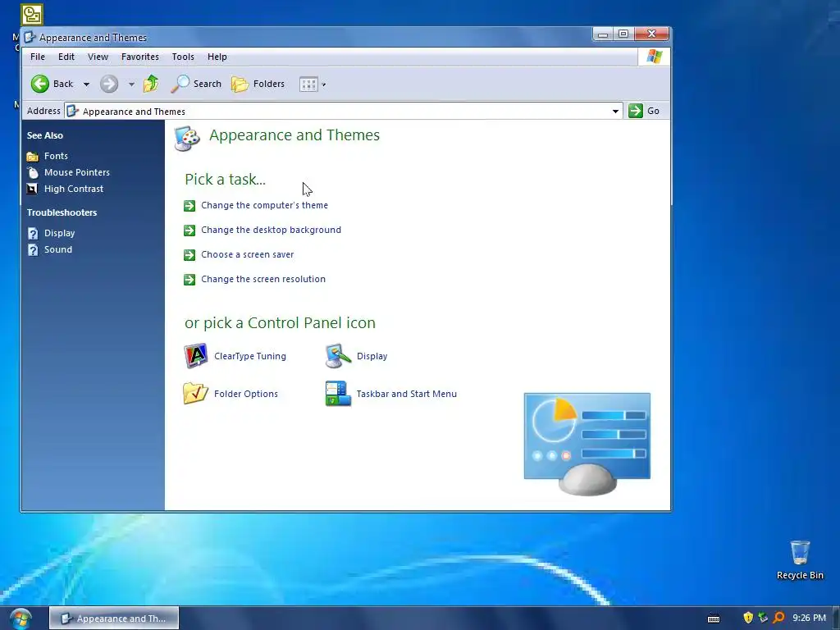Open the Display troubleshooter link

59,233
